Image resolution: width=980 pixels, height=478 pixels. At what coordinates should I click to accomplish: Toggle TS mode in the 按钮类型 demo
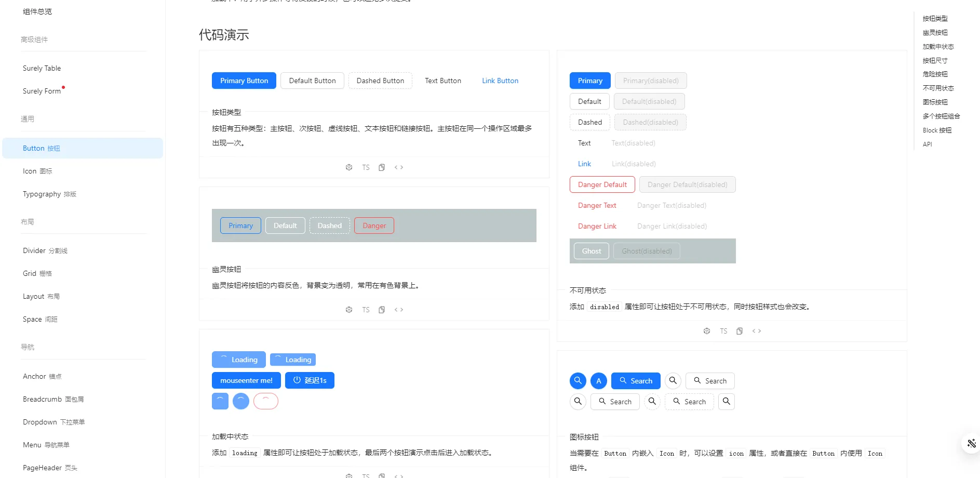(x=366, y=167)
